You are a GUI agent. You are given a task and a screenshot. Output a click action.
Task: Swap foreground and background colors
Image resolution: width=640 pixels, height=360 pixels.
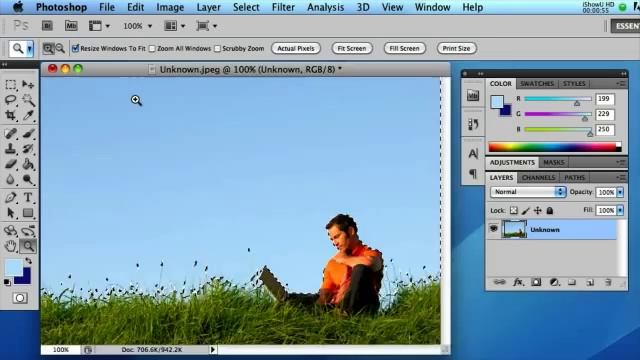click(28, 261)
